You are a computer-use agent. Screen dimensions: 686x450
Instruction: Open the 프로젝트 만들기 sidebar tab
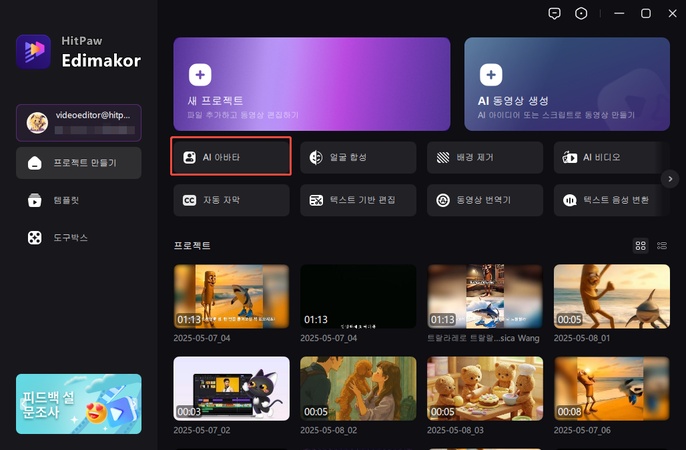pyautogui.click(x=79, y=163)
